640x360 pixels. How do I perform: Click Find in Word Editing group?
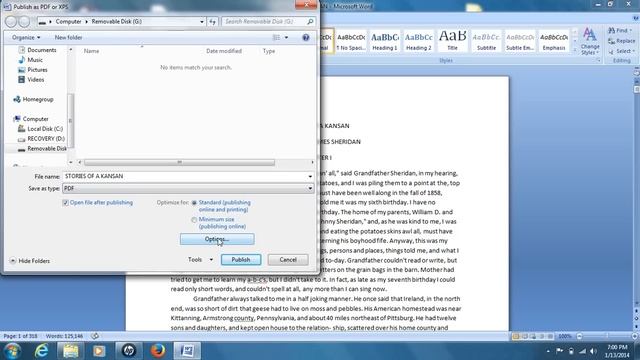pos(620,31)
